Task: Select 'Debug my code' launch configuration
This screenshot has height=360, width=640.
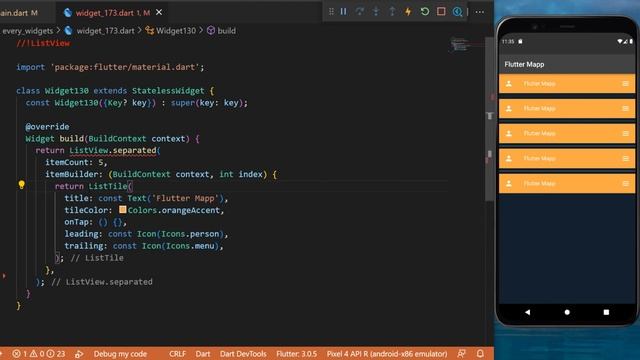Action: point(120,354)
